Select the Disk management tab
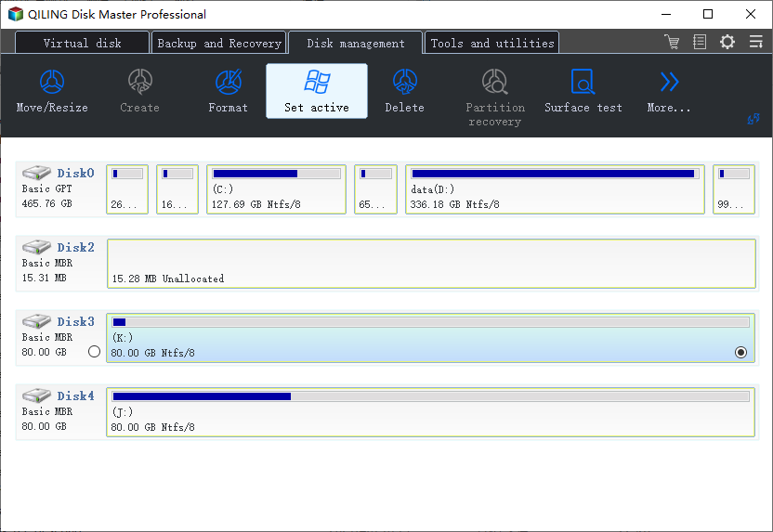773x532 pixels. point(356,43)
